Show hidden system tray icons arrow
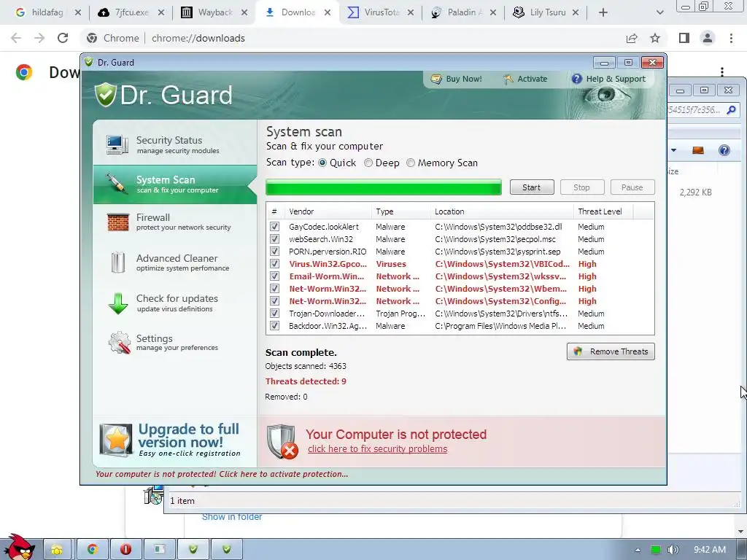Screen dimensions: 747x560 click(638, 550)
